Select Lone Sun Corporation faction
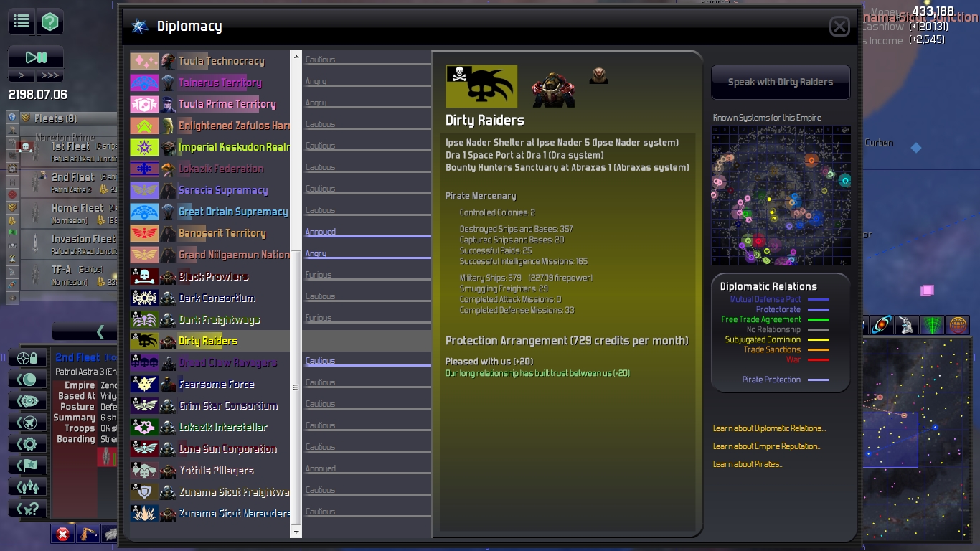 pos(209,448)
